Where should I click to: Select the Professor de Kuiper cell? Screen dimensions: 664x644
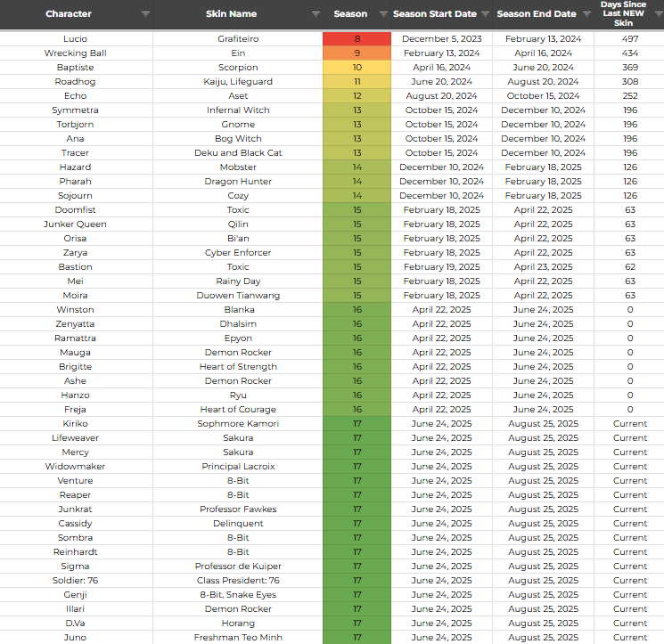(x=238, y=567)
